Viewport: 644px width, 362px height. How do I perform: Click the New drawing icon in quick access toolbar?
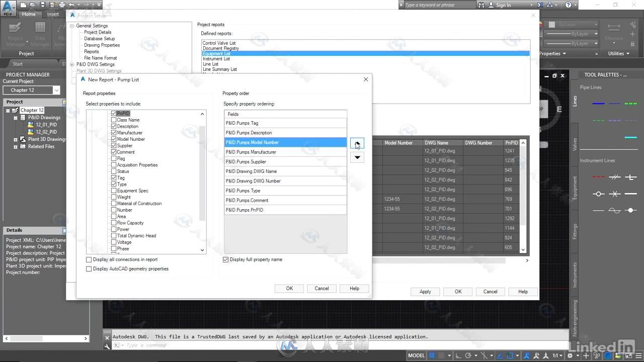click(24, 5)
